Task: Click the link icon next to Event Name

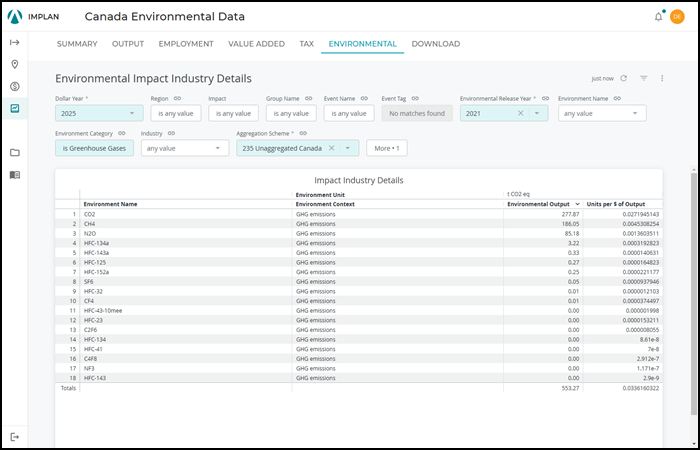Action: point(364,99)
